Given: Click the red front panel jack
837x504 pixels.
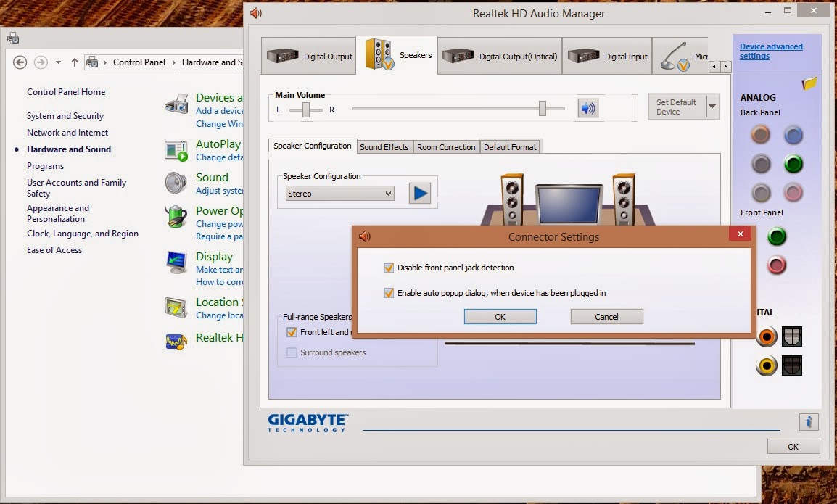Looking at the screenshot, I should (777, 265).
